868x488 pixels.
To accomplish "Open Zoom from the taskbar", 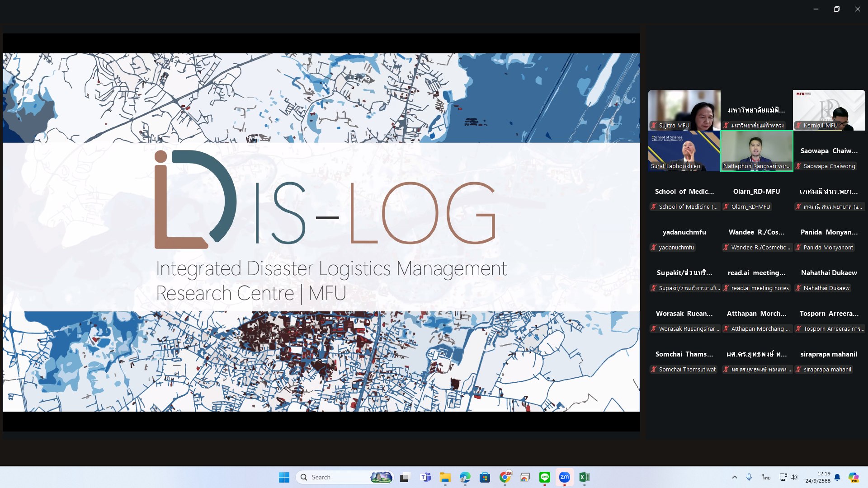I will [564, 477].
